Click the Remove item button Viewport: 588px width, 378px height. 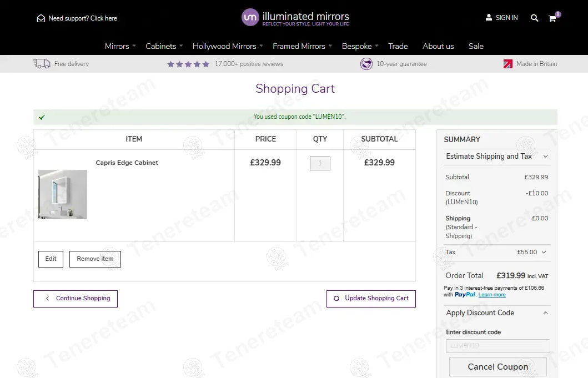coord(96,259)
